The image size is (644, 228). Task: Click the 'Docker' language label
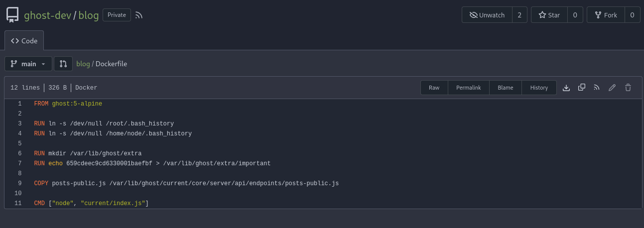[86, 88]
